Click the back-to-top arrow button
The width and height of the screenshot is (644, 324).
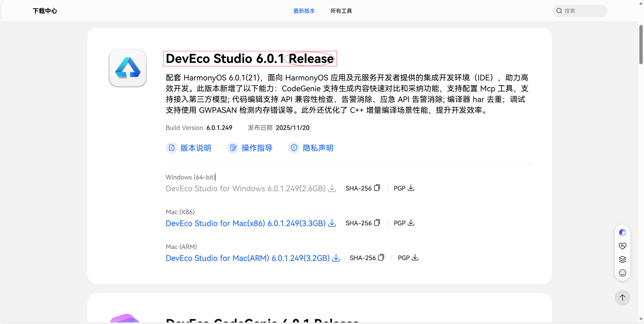coord(622,298)
